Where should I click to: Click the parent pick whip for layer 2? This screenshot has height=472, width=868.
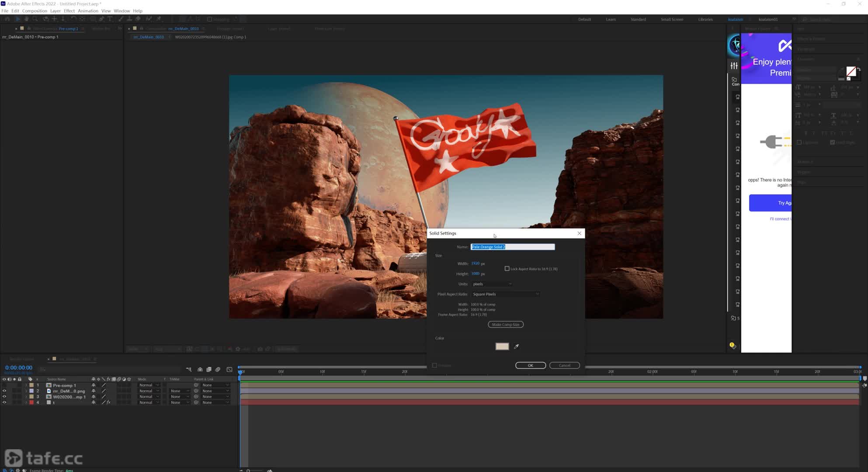[x=196, y=391]
